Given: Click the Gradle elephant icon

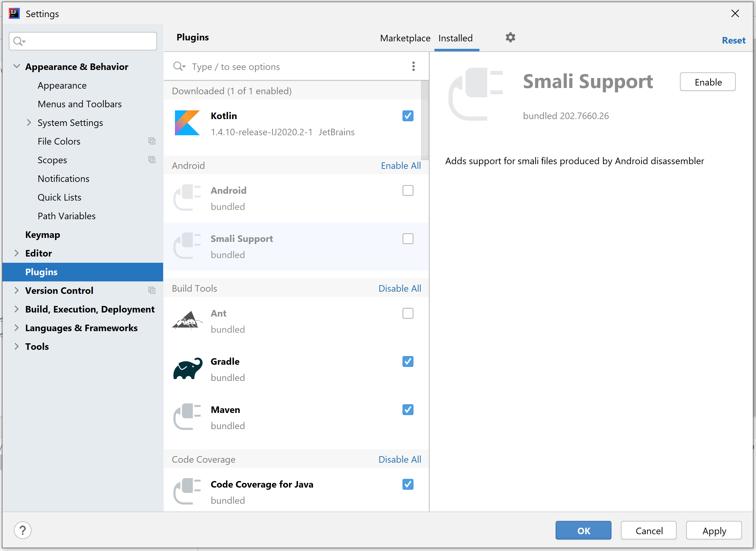Looking at the screenshot, I should coord(188,369).
